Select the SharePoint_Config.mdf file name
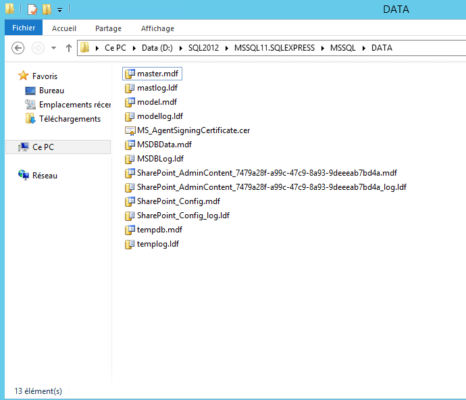This screenshot has height=400, width=466. point(179,201)
